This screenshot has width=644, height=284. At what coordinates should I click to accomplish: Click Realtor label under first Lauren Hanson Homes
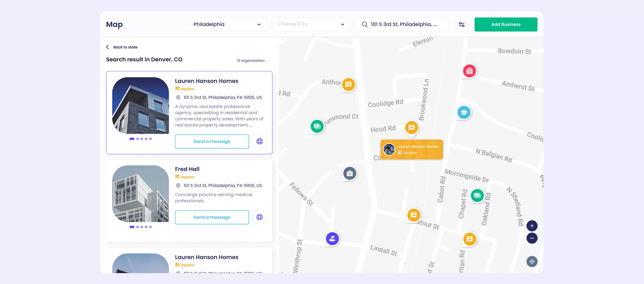188,89
